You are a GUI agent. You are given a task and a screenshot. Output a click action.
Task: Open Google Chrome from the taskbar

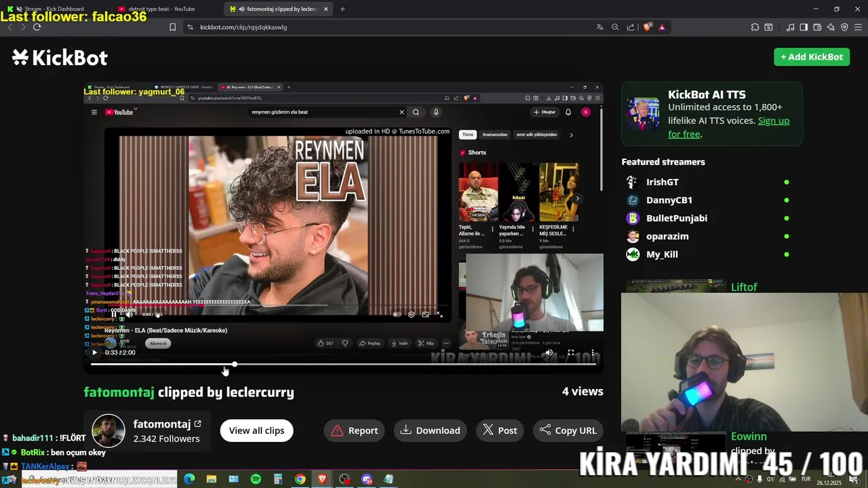click(300, 479)
